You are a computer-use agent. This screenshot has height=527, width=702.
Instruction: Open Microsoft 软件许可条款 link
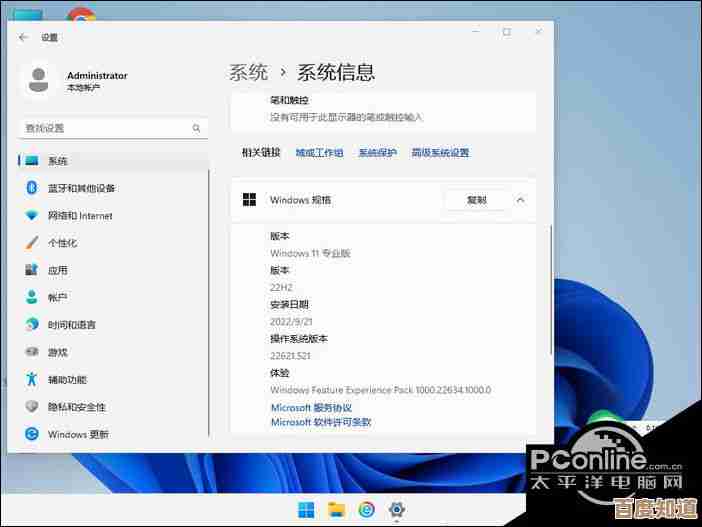(x=321, y=422)
